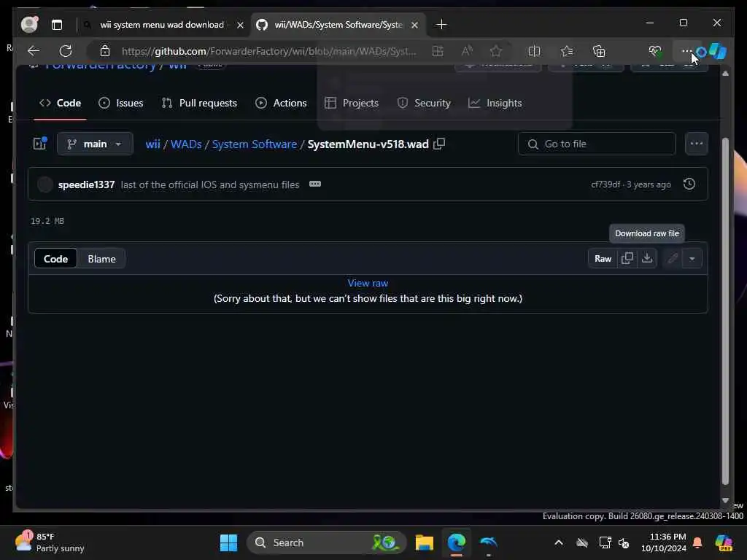This screenshot has height=560, width=747.
Task: Go to wii repository root breadcrumb
Action: pyautogui.click(x=152, y=144)
